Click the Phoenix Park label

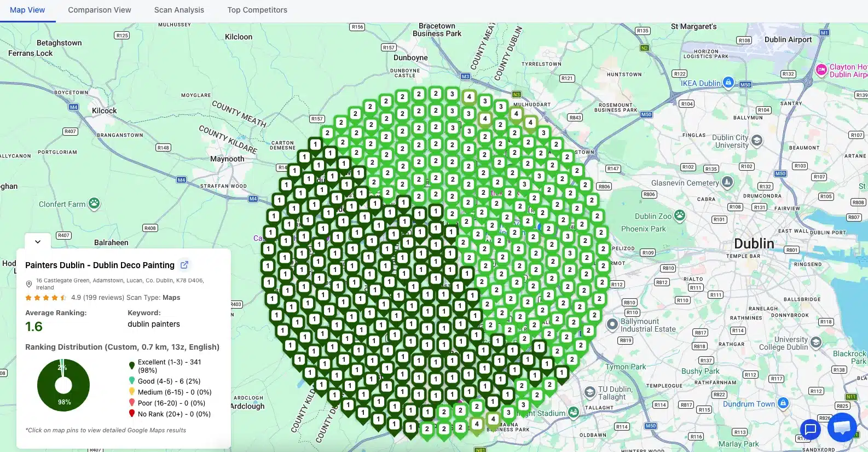pos(644,229)
